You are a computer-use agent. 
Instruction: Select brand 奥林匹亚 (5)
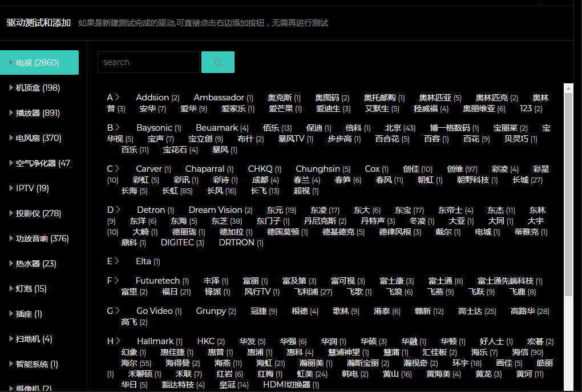click(440, 98)
